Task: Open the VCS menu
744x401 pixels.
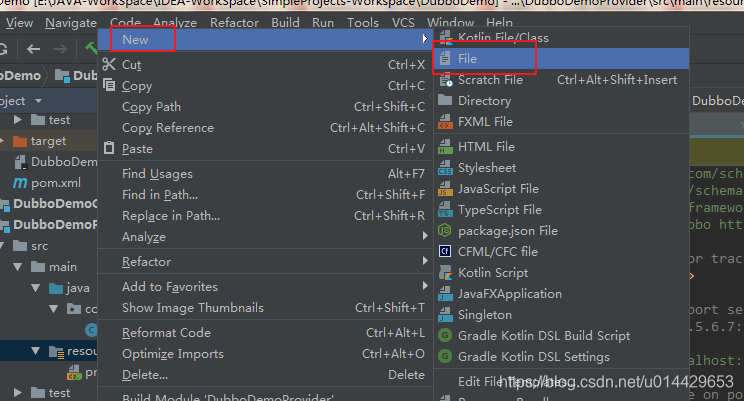Action: tap(403, 23)
